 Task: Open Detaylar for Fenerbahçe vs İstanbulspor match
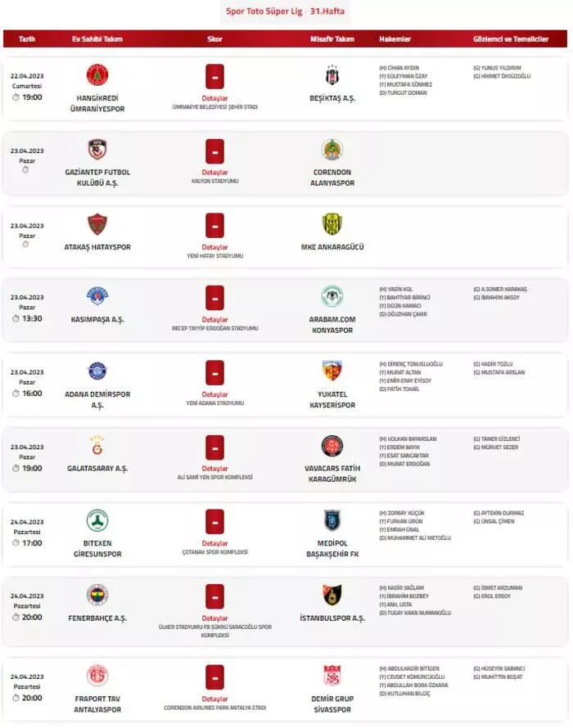pos(214,618)
